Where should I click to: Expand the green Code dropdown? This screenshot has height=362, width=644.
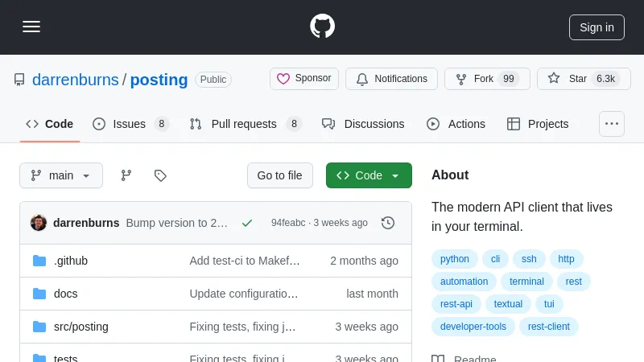pyautogui.click(x=369, y=175)
